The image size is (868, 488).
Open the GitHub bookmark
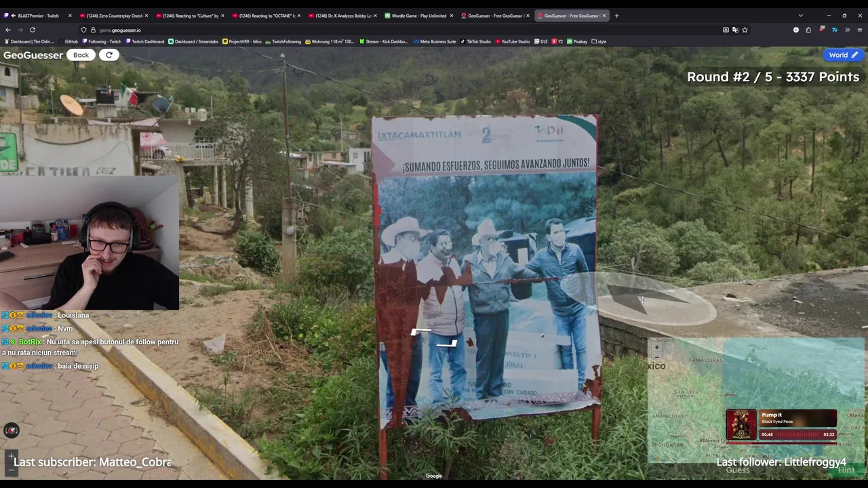(68, 41)
